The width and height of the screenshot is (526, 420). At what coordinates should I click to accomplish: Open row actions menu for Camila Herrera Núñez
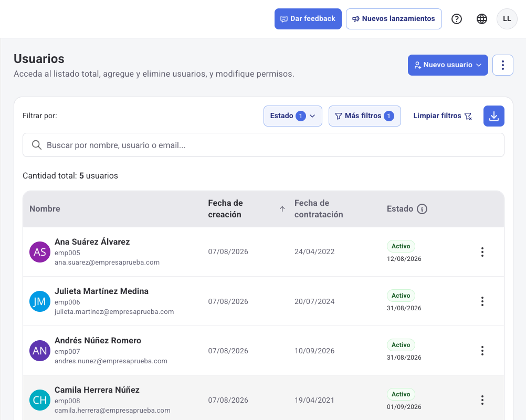tap(482, 400)
